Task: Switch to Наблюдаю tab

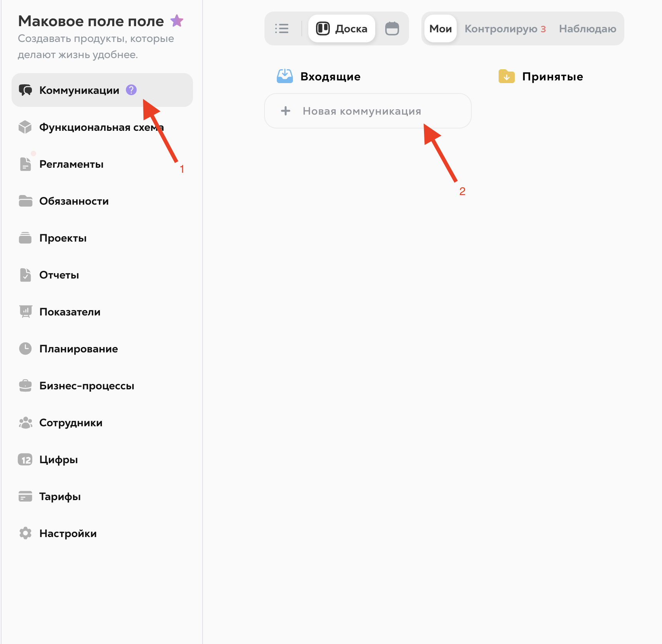Action: [587, 29]
